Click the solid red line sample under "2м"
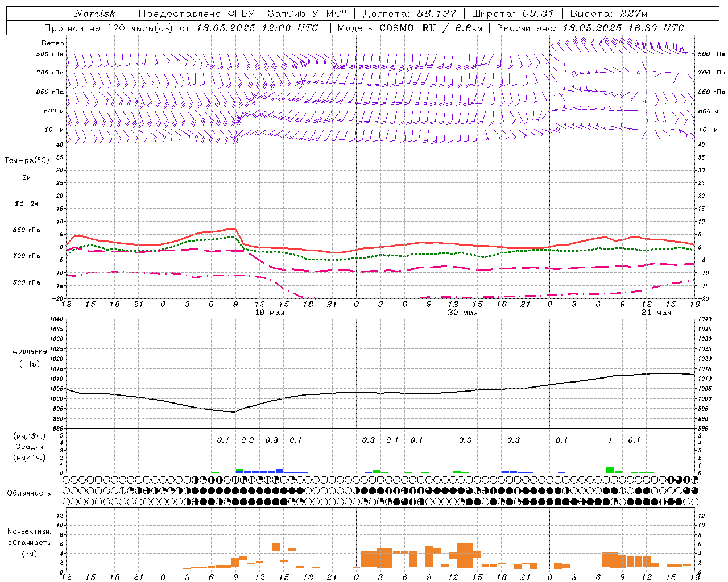This screenshot has height=582, width=728. (26, 184)
